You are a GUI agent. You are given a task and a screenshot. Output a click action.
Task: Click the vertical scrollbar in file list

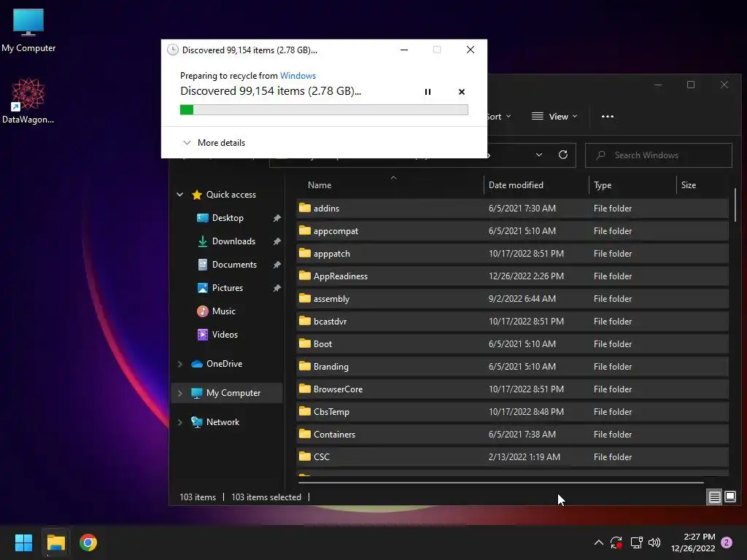(735, 204)
